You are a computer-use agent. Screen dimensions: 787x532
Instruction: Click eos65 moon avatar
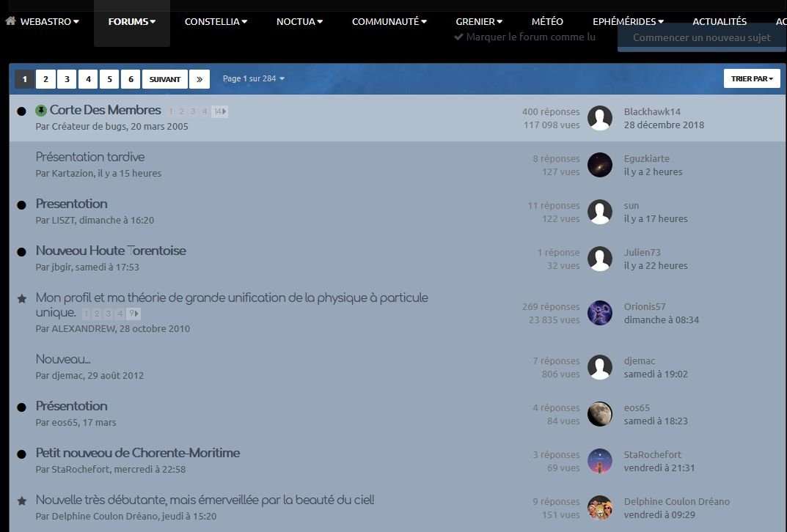point(600,414)
